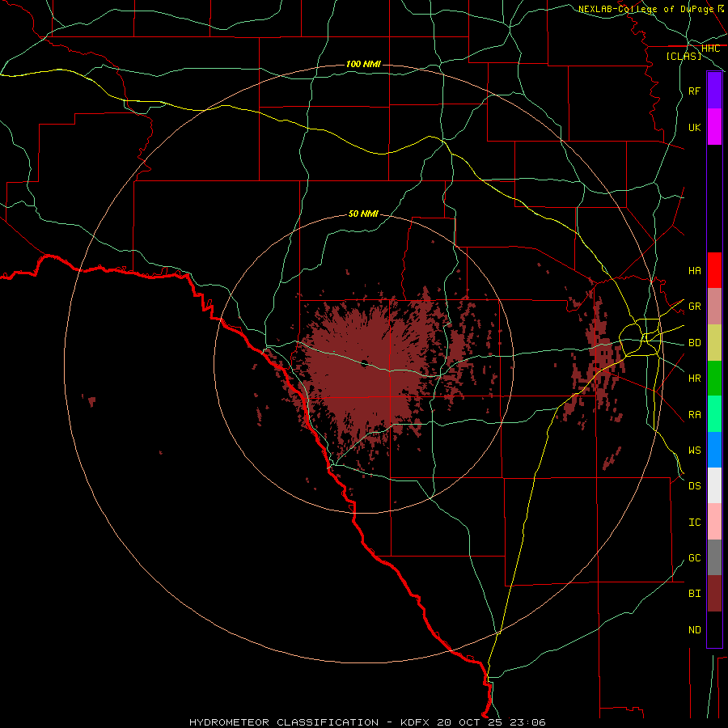Click the ND black legend swatch
This screenshot has width=728, height=728.
tap(714, 629)
